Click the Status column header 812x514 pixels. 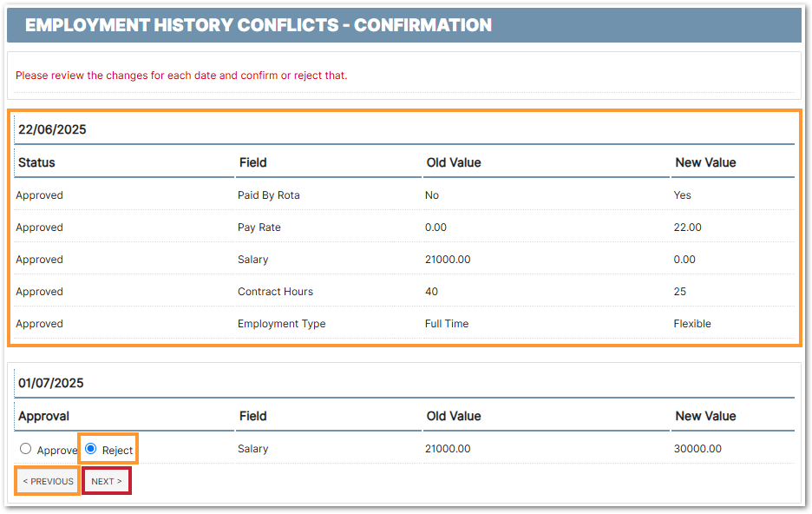pyautogui.click(x=36, y=162)
